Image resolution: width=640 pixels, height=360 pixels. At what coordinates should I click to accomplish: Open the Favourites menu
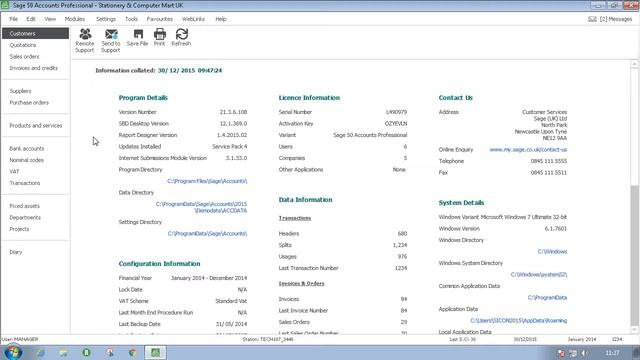click(x=160, y=19)
